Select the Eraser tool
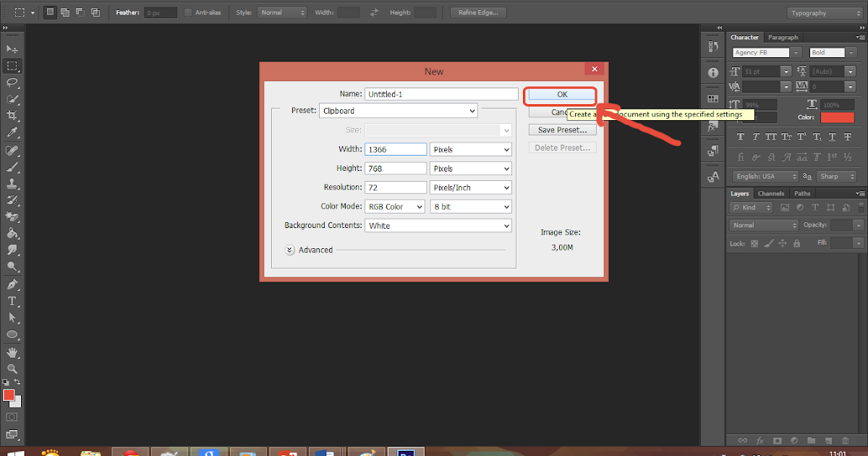The height and width of the screenshot is (456, 868). (x=12, y=216)
